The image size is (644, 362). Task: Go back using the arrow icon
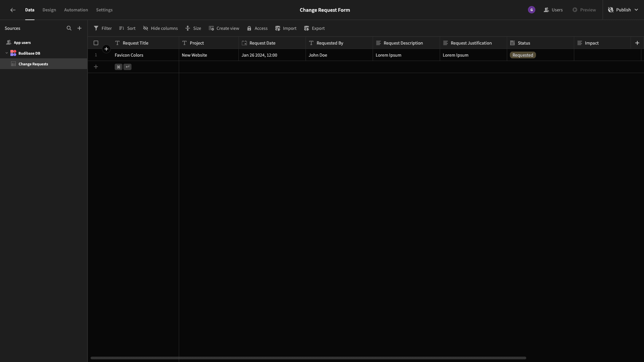[13, 10]
